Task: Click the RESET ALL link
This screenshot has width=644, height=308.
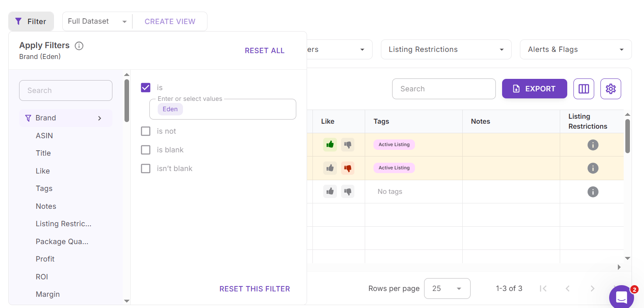Action: click(x=264, y=51)
